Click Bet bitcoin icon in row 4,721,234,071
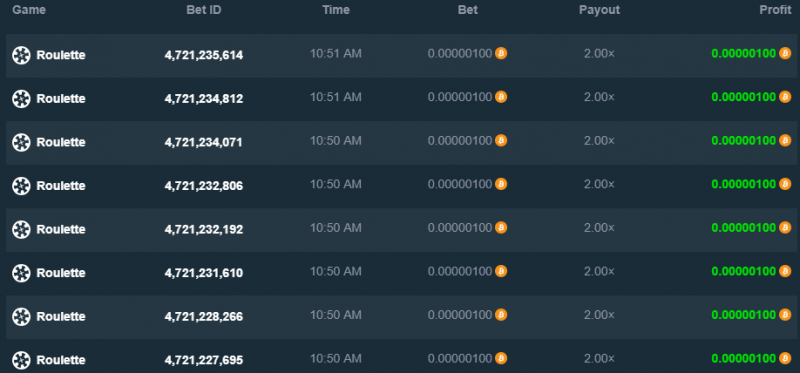Screen dimensions: 800x373 [x=501, y=140]
